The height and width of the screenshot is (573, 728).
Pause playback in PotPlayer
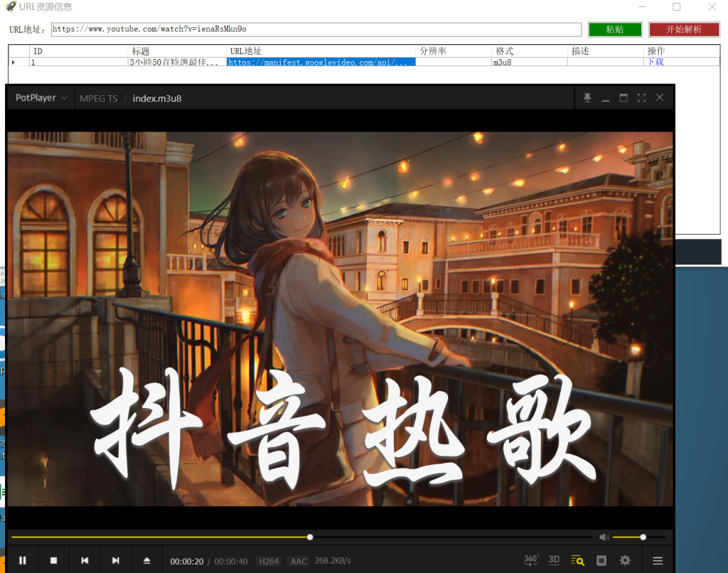point(22,560)
